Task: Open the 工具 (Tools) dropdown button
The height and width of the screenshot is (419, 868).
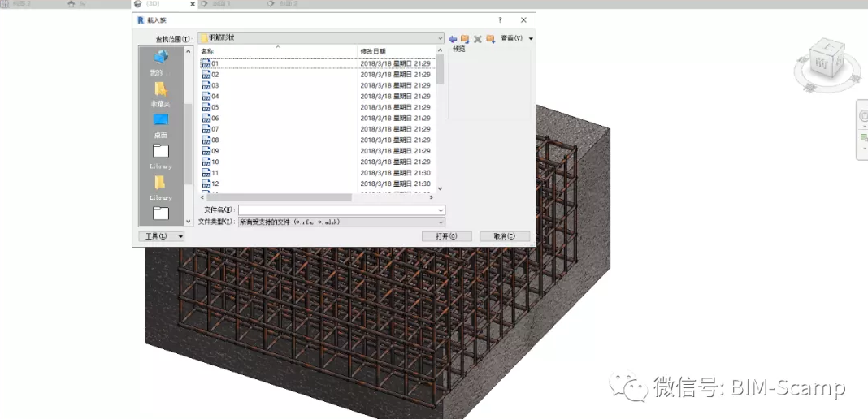Action: 162,236
